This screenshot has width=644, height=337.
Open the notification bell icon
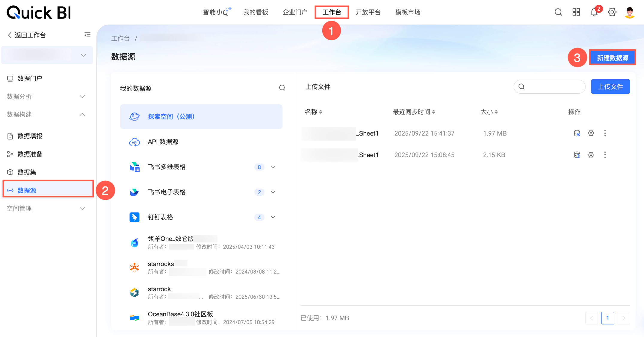(594, 12)
